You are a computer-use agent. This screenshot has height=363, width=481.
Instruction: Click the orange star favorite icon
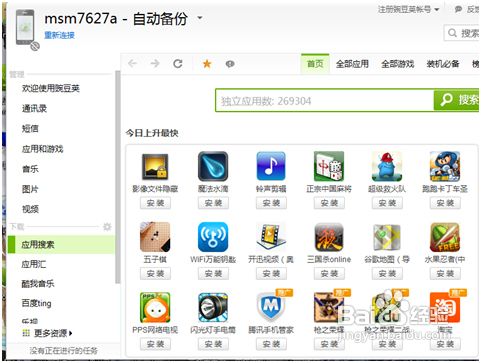point(207,63)
